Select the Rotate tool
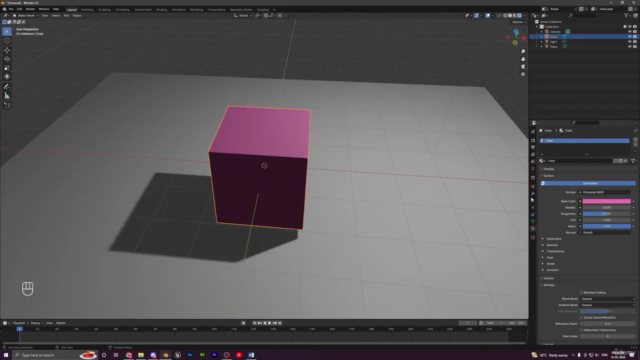640x360 pixels. pyautogui.click(x=7, y=59)
